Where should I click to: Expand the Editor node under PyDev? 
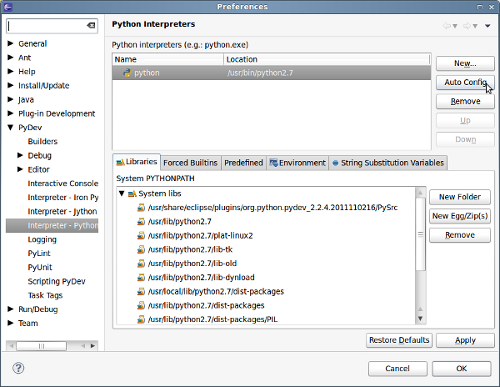20,169
